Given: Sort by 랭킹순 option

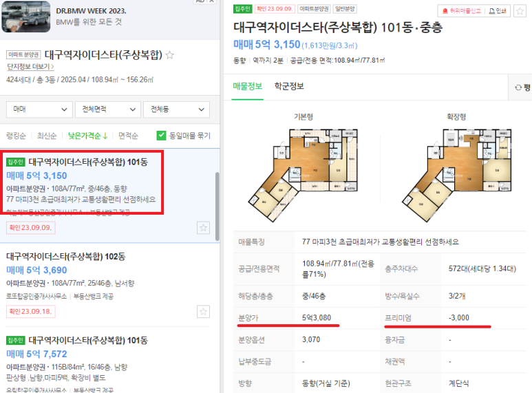Looking at the screenshot, I should (16, 136).
